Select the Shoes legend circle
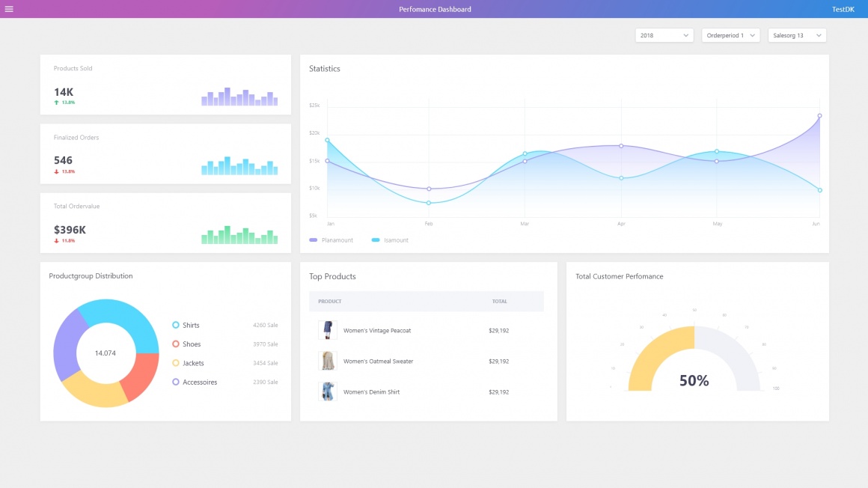 pyautogui.click(x=176, y=344)
